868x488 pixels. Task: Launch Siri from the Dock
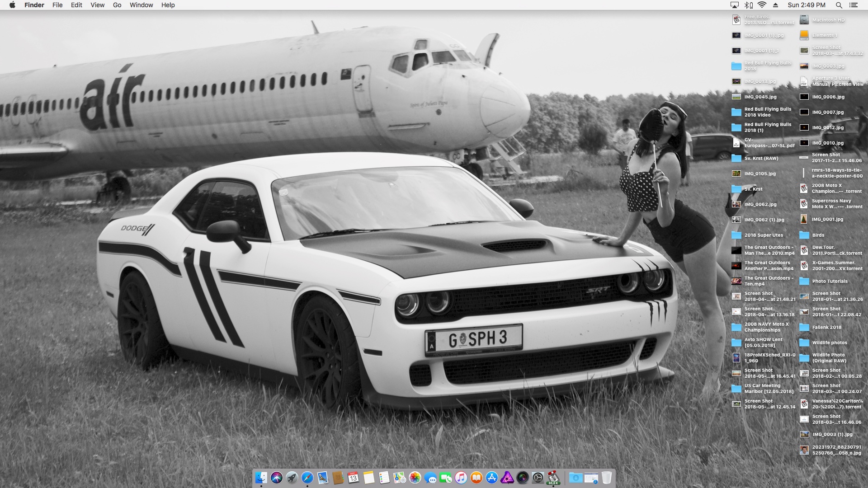pos(277,478)
